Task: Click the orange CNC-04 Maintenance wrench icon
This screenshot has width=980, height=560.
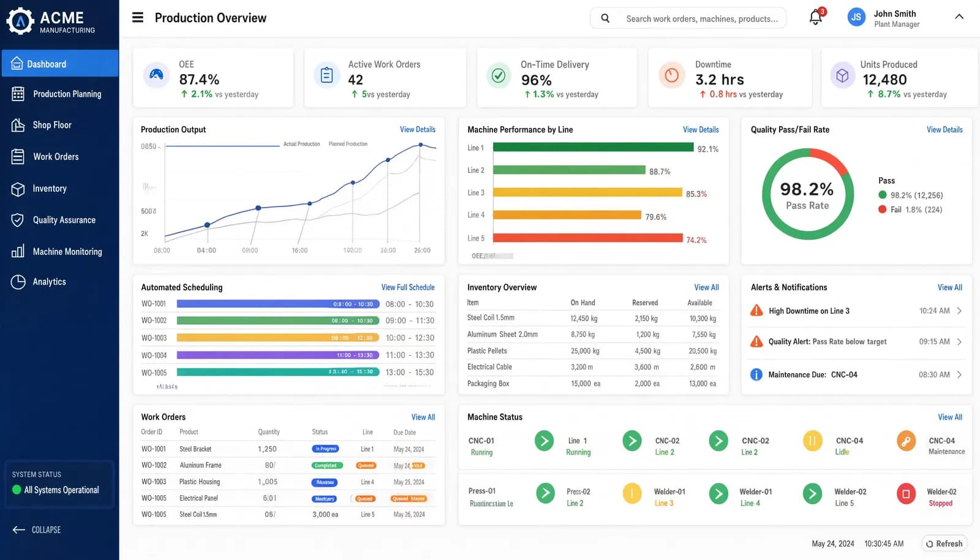Action: [906, 441]
